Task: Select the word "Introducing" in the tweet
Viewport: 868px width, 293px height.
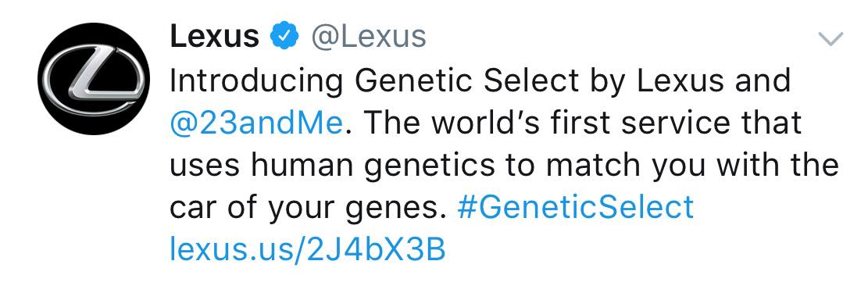Action: pyautogui.click(x=256, y=80)
